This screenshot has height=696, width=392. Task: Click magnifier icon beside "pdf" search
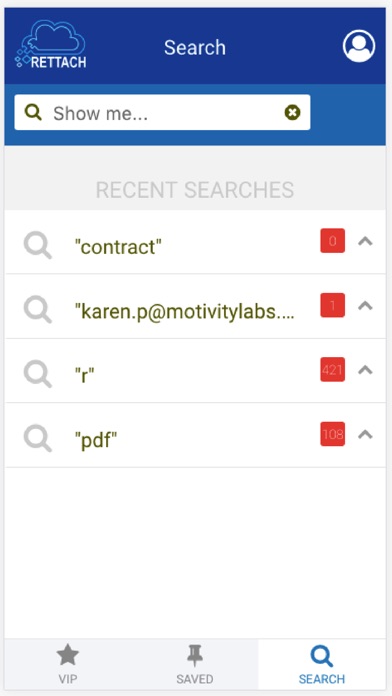37,438
